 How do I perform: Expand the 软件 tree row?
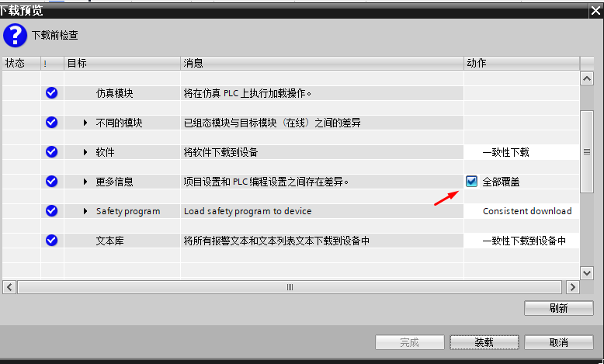tap(85, 152)
